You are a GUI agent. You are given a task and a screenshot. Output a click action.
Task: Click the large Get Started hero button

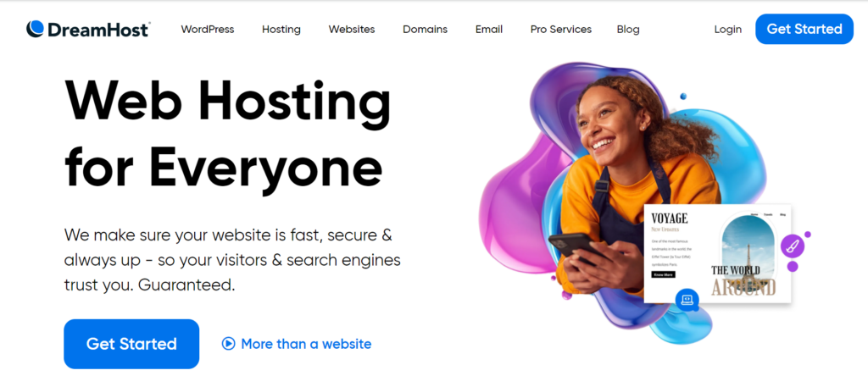click(131, 344)
